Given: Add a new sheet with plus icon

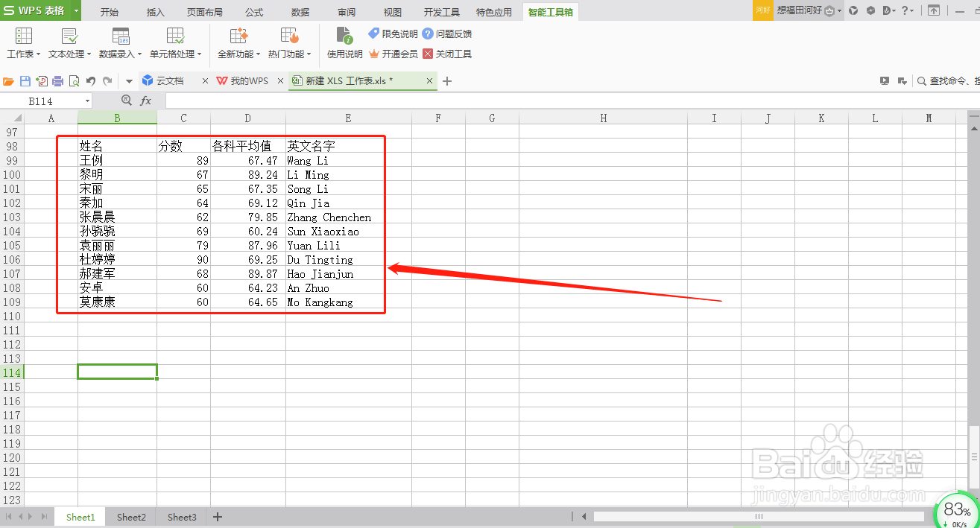Looking at the screenshot, I should [x=218, y=517].
